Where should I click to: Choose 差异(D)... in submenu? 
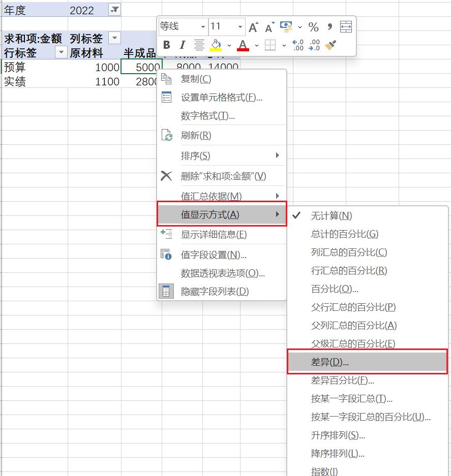(367, 362)
